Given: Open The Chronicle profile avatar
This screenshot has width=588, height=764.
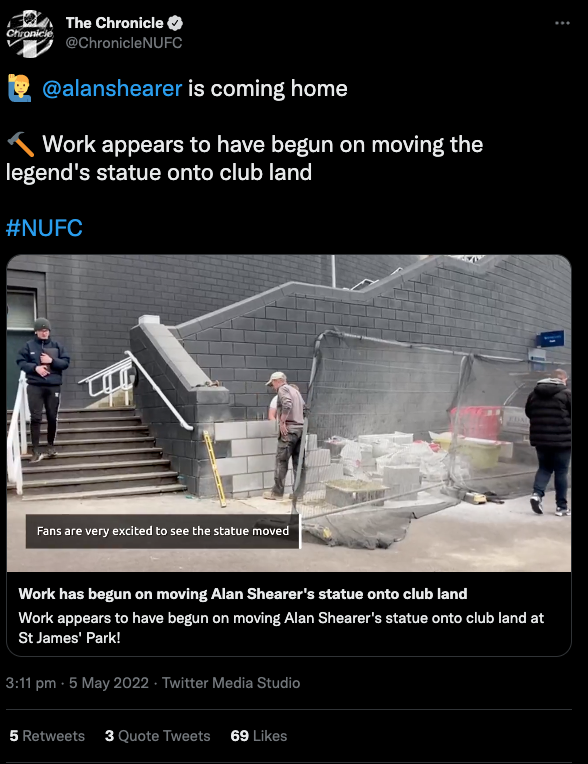Looking at the screenshot, I should pyautogui.click(x=30, y=33).
